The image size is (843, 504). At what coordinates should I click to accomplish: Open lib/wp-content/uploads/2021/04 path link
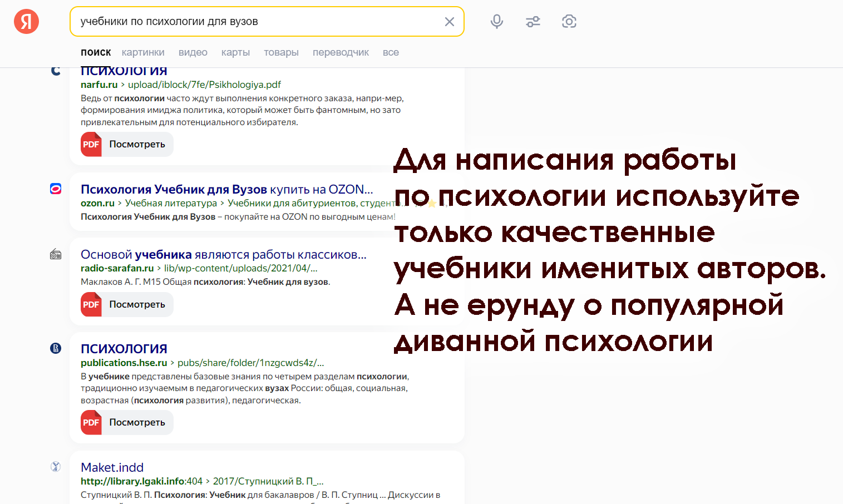coord(240,268)
